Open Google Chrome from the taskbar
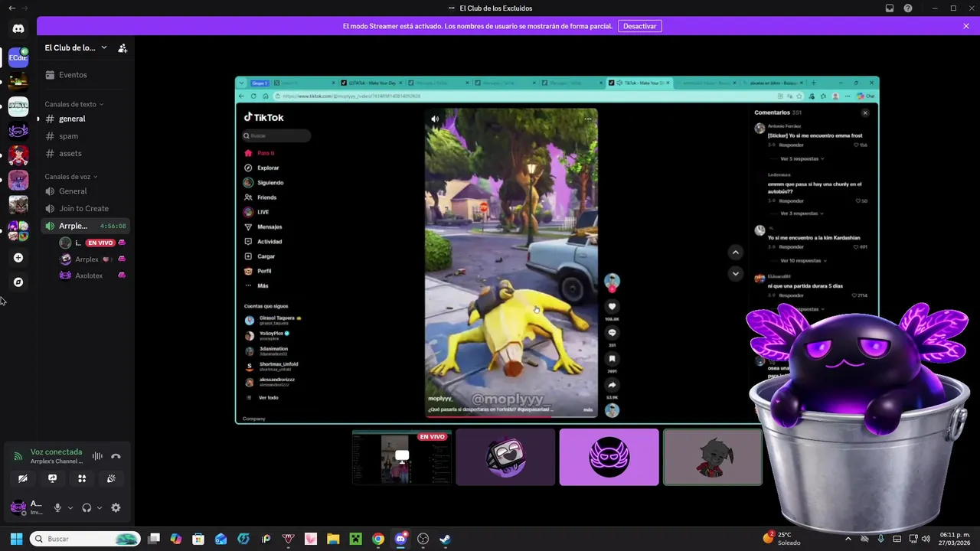Image resolution: width=980 pixels, height=551 pixels. pyautogui.click(x=378, y=539)
